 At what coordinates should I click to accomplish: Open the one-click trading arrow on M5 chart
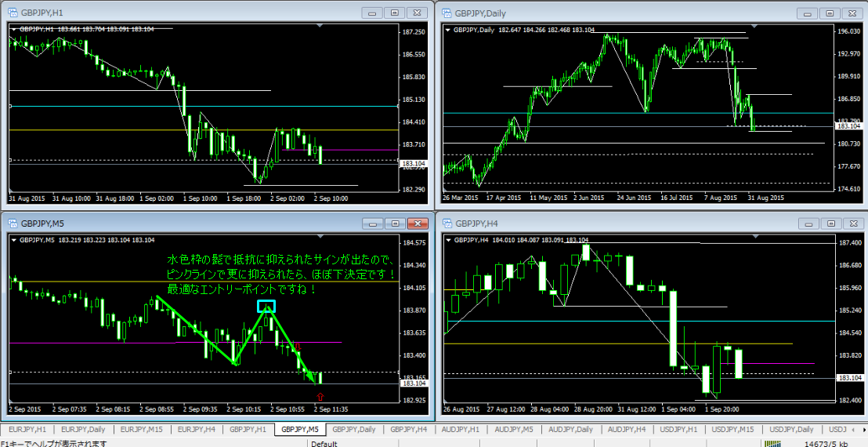(x=13, y=240)
